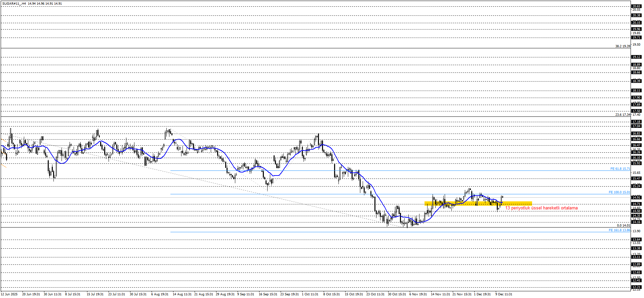Select the 23.6 Fibonacci label at 17.34
This screenshot has width=644, height=298.
click(622, 115)
